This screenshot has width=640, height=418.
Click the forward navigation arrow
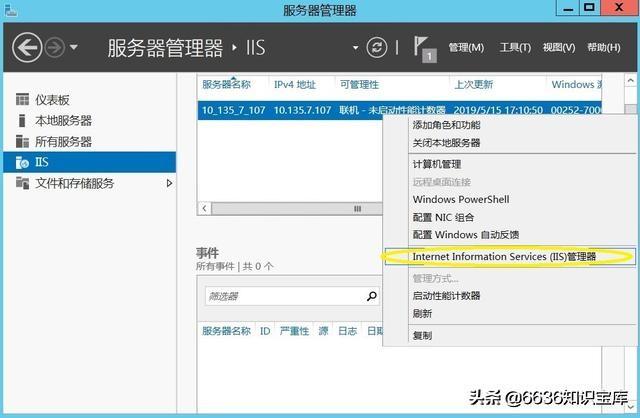[x=55, y=48]
